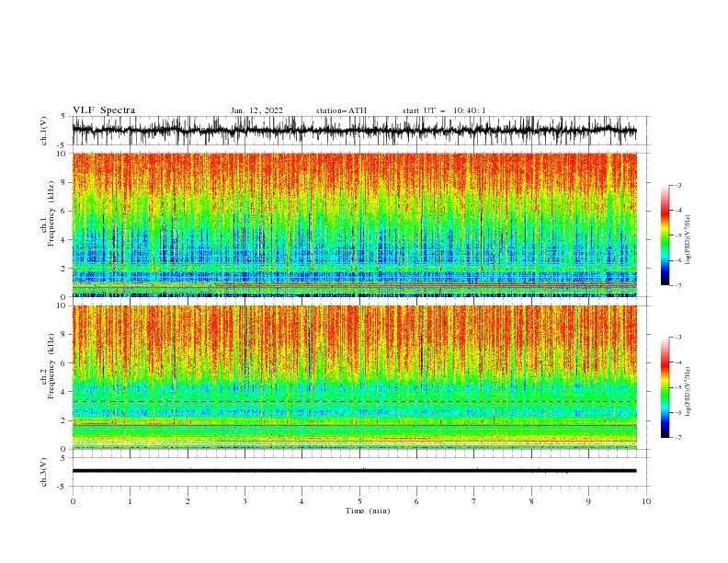Click the "ch.3(V)" axis label
Image resolution: width=728 pixels, height=563 pixels.
[44, 472]
